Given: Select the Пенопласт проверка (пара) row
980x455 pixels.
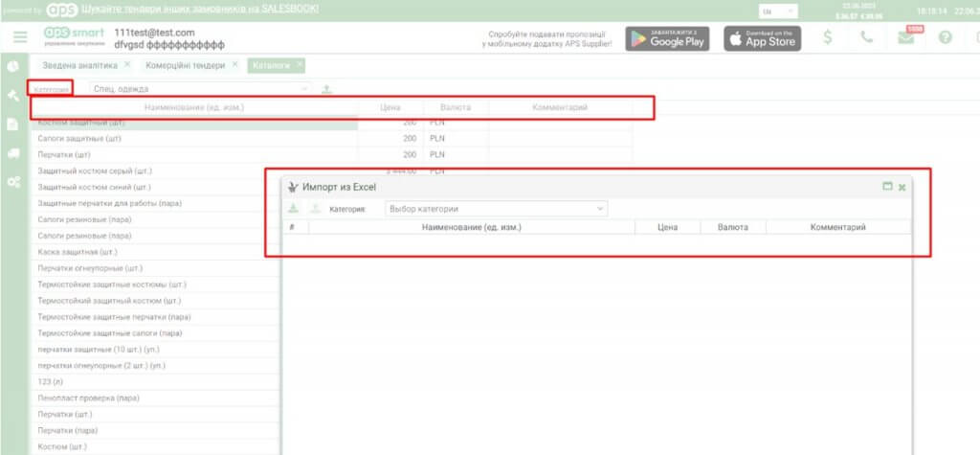Looking at the screenshot, I should 156,398.
